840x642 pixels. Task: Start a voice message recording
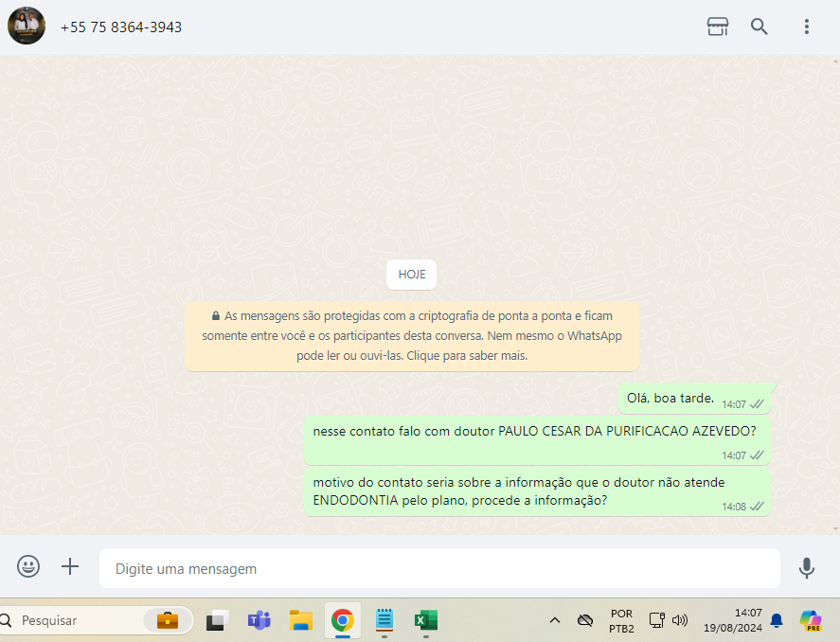tap(806, 567)
